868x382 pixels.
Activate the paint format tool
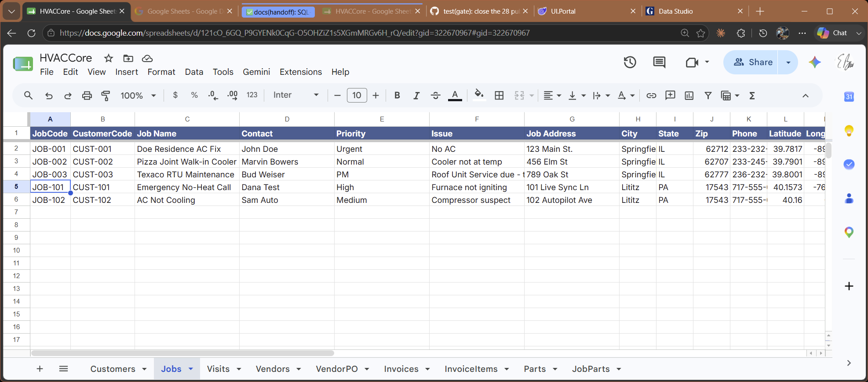click(106, 95)
